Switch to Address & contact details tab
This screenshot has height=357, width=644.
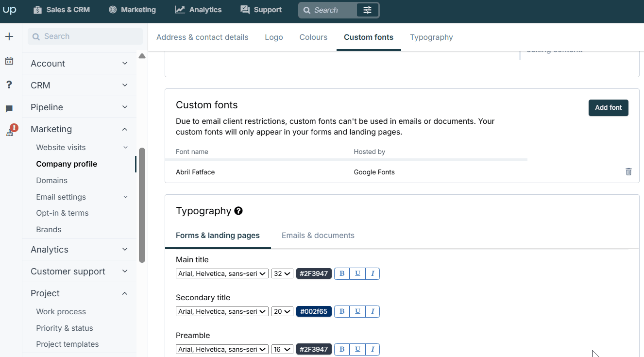pyautogui.click(x=202, y=37)
